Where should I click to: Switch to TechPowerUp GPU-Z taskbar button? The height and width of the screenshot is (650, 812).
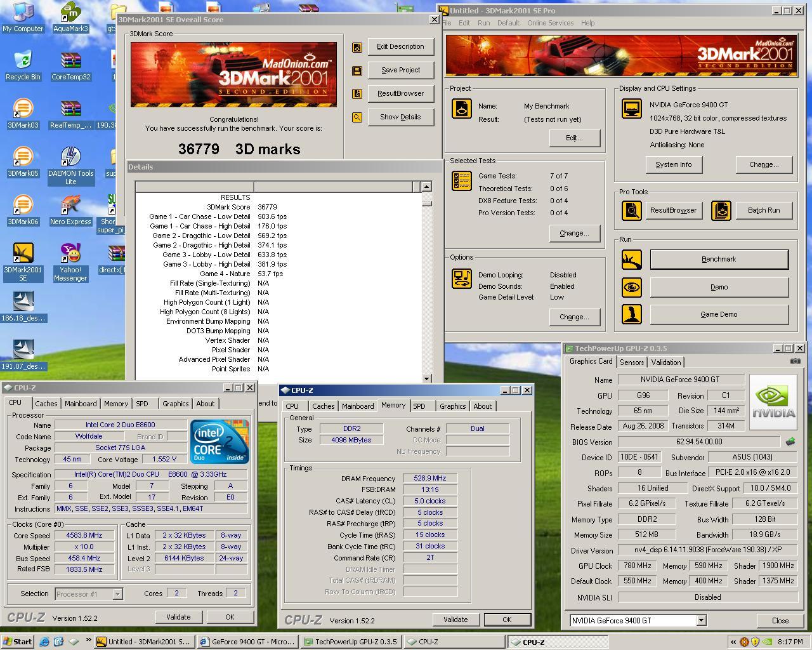pyautogui.click(x=351, y=642)
